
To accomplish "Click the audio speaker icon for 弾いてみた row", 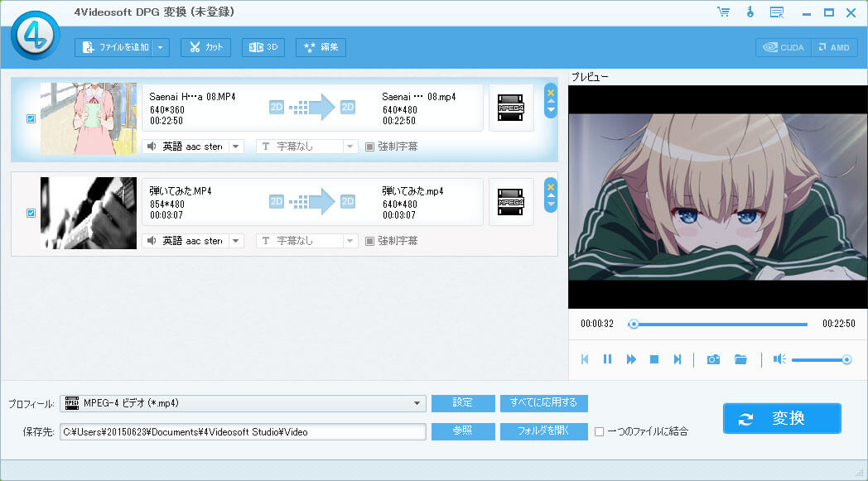I will pos(152,241).
